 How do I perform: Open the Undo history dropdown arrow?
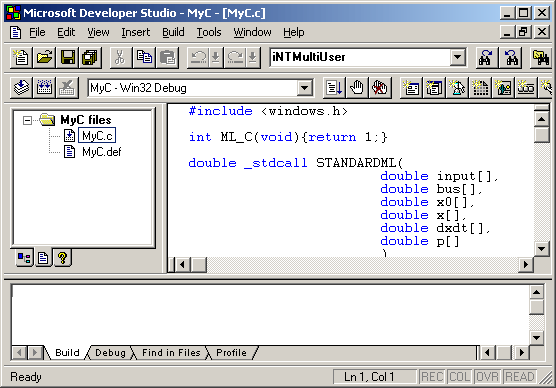coord(216,57)
